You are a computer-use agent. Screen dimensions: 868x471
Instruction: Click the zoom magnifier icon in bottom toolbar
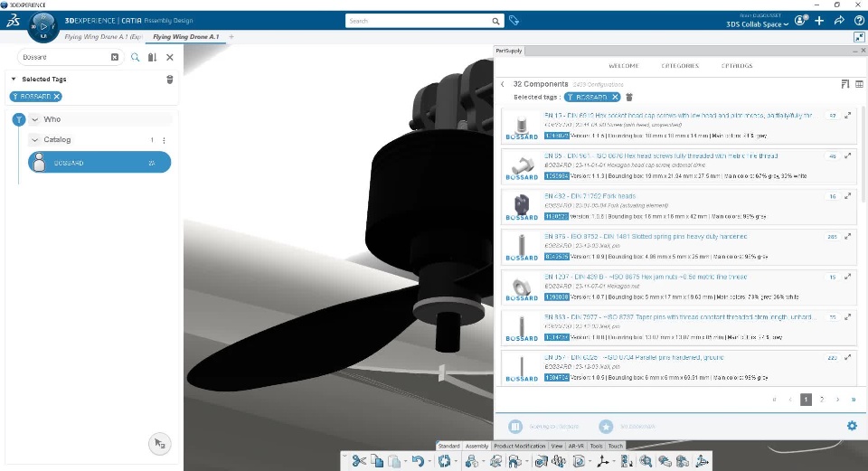click(646, 460)
